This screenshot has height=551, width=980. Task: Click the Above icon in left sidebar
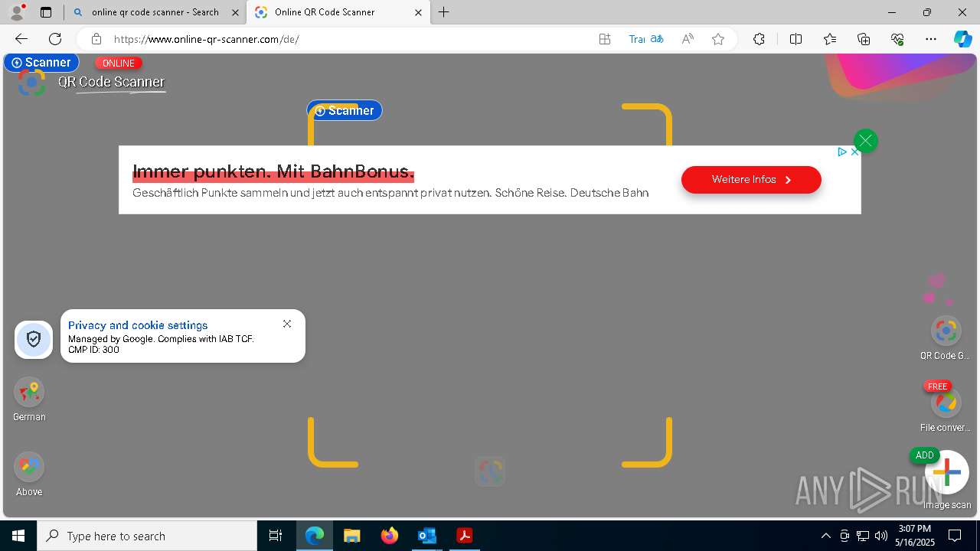29,467
